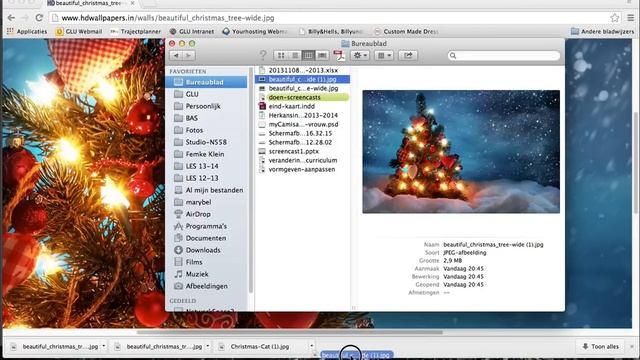The width and height of the screenshot is (640, 360).
Task: Select Bureaublad in Finder sidebar
Action: pos(206,82)
